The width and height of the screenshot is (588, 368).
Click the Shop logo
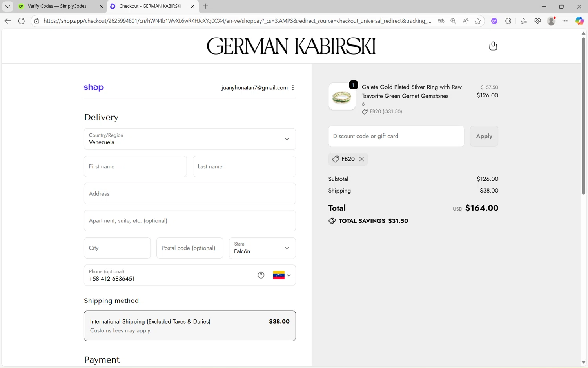(x=94, y=87)
